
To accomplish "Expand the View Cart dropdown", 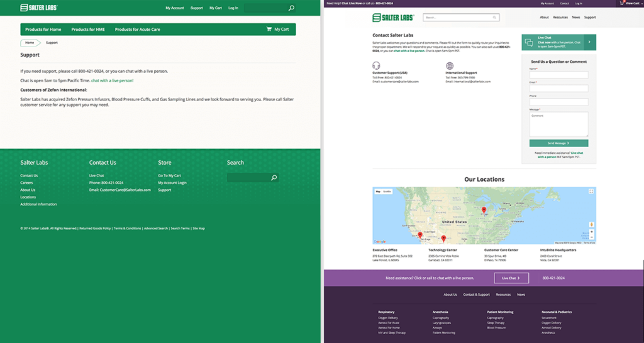I will pos(634,3).
